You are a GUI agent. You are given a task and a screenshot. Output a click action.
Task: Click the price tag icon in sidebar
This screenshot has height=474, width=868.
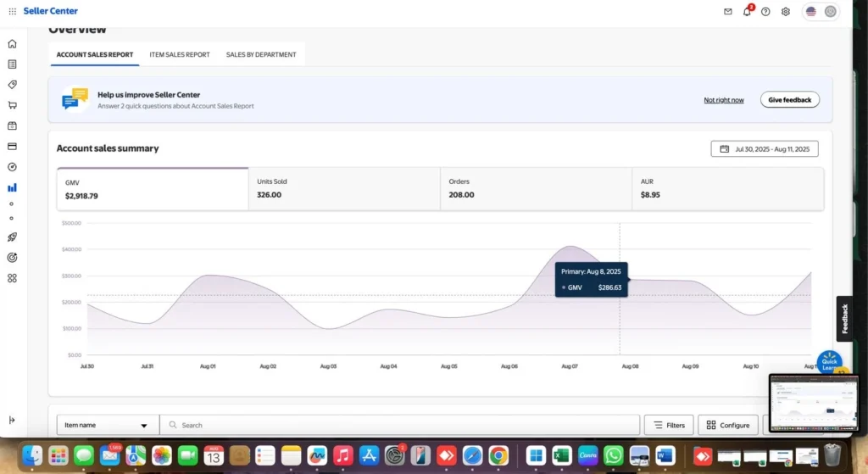[12, 85]
